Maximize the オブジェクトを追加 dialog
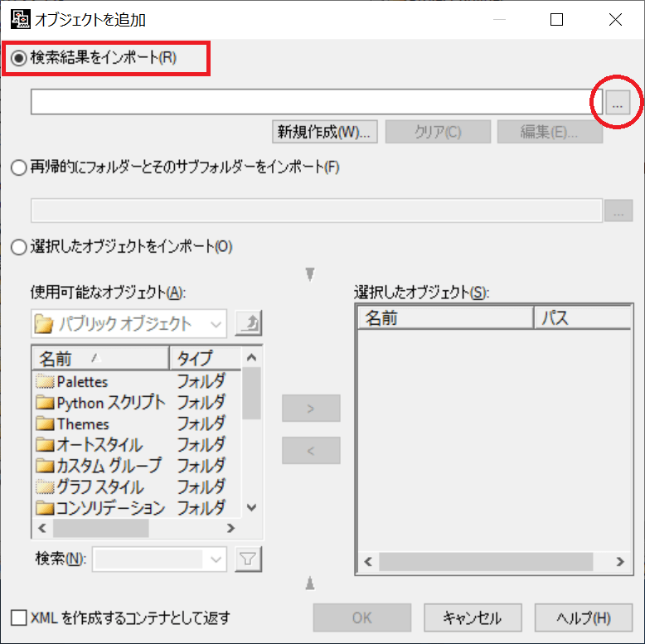 (x=556, y=19)
